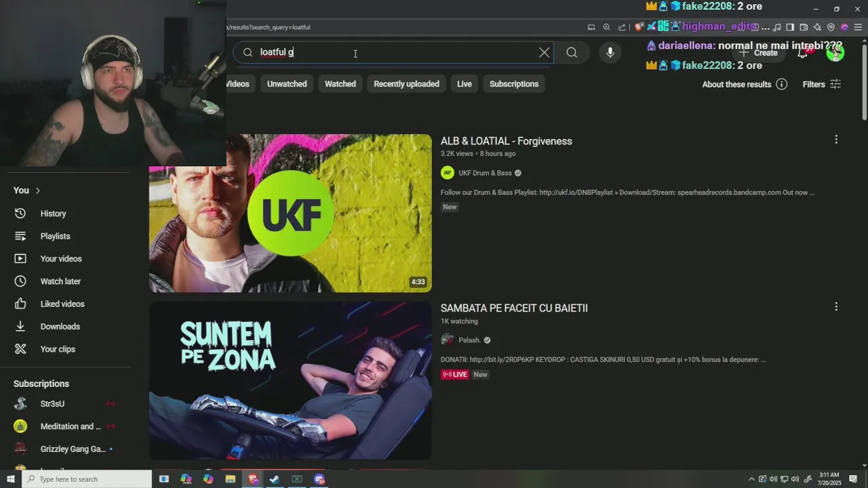Open the ALB & LOATIAL - Forgiveness title
Viewport: 868px width, 488px height.
[507, 141]
